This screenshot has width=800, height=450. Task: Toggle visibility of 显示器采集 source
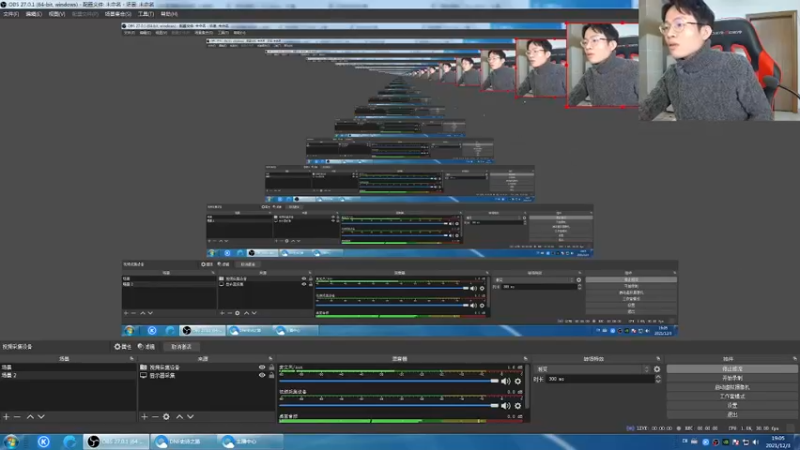click(x=262, y=376)
